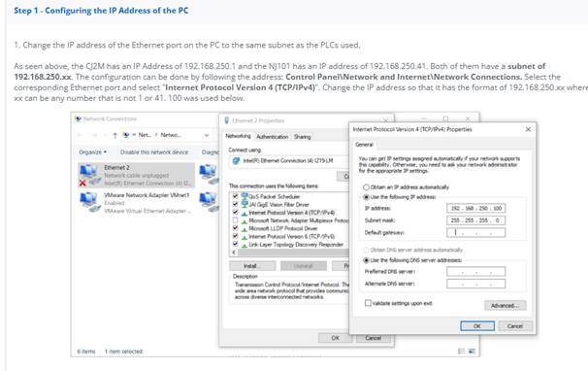588x371 pixels.
Task: Click the Link-Layer Topology Discovery Responder icon
Action: point(245,245)
